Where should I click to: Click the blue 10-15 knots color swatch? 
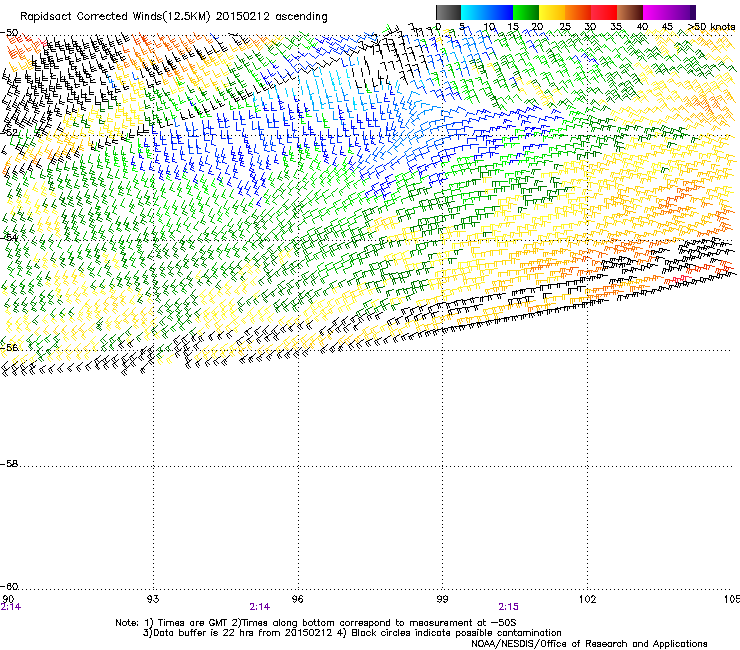500,12
